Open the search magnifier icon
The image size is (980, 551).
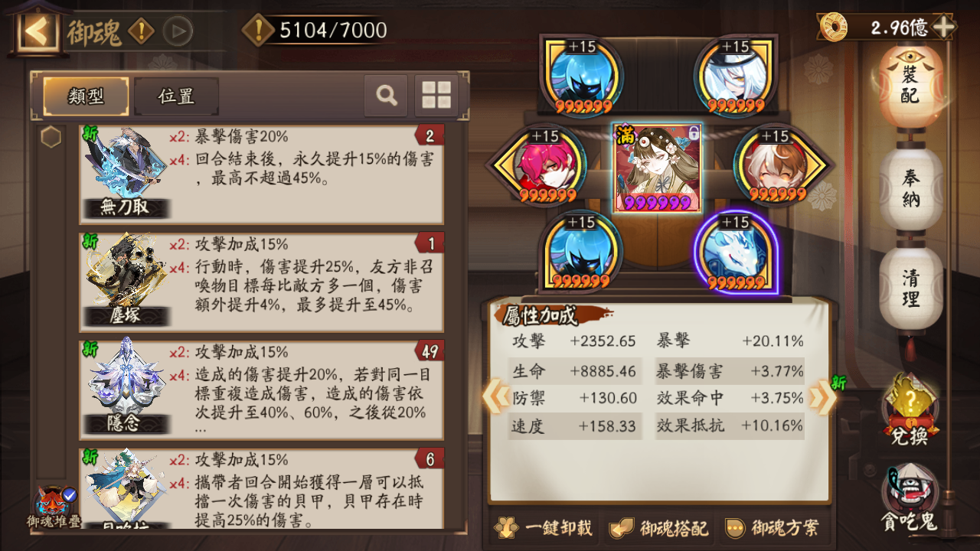point(387,96)
